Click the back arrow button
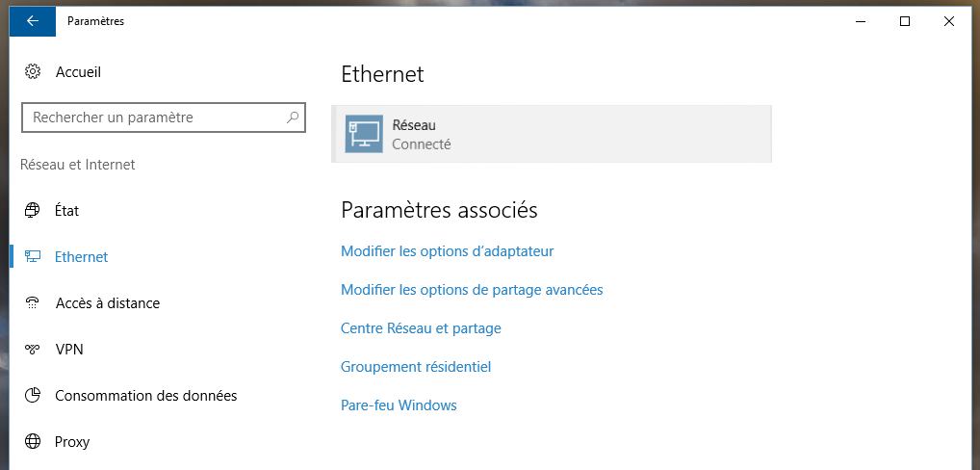The width and height of the screenshot is (980, 470). [x=33, y=21]
